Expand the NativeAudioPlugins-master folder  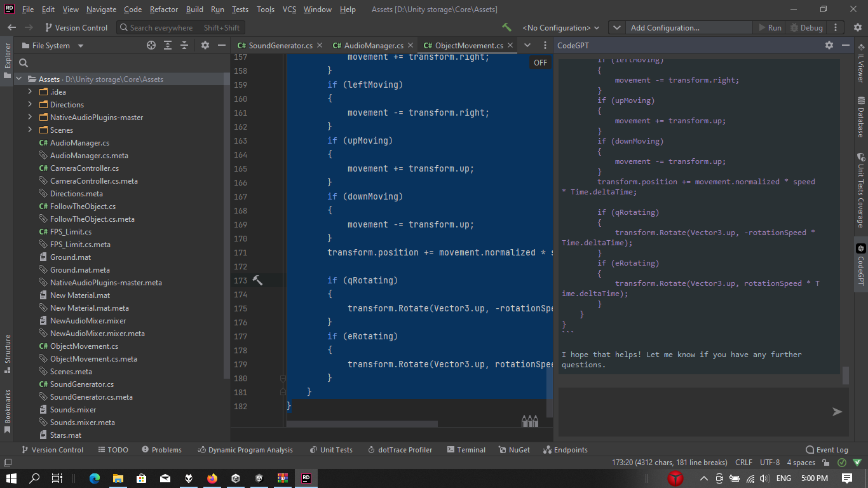[x=30, y=118]
